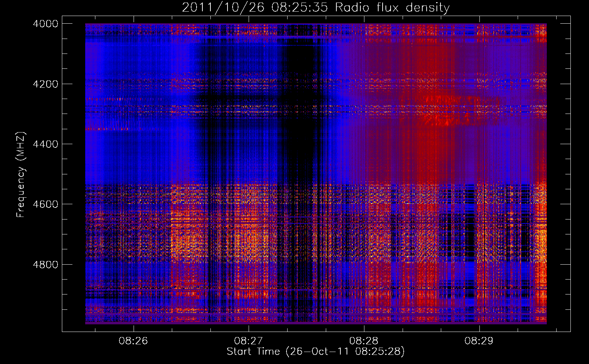Screen dimensions: 589x364
Task: Select the 4000 frequency axis label
Action: click(46, 24)
